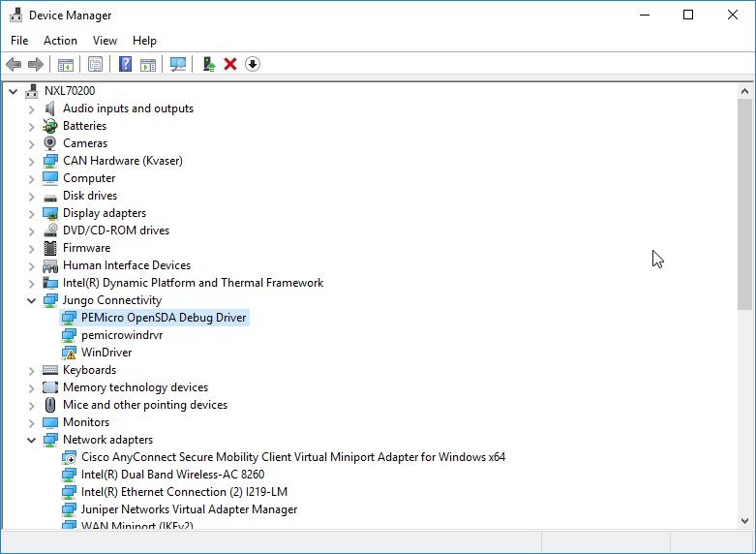
Task: Click the Update device driver icon
Action: pyautogui.click(x=208, y=64)
